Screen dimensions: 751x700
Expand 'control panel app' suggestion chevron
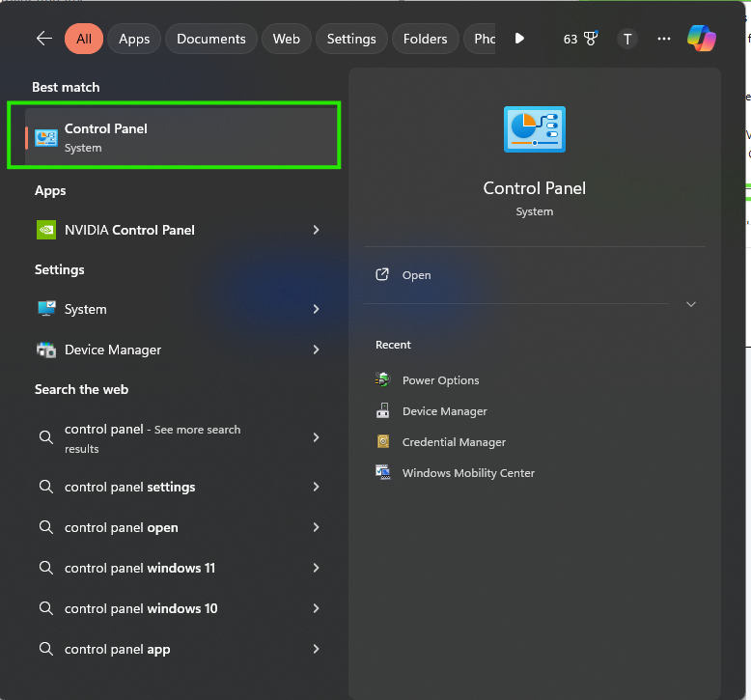pyautogui.click(x=316, y=649)
